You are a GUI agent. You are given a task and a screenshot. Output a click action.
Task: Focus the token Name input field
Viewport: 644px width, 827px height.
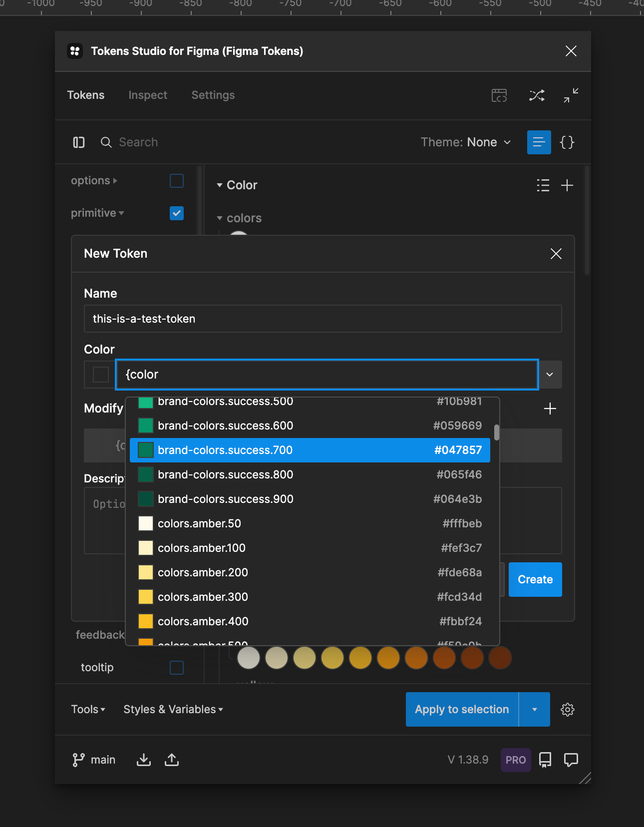(x=323, y=319)
